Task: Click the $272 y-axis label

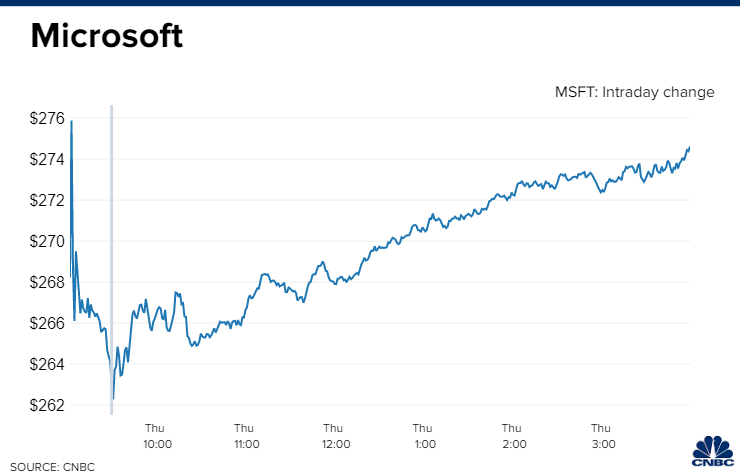Action: (47, 200)
